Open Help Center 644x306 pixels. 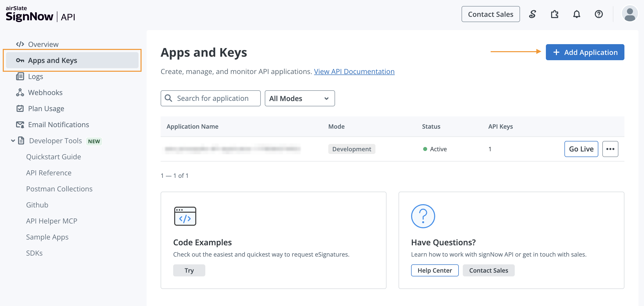click(x=435, y=270)
